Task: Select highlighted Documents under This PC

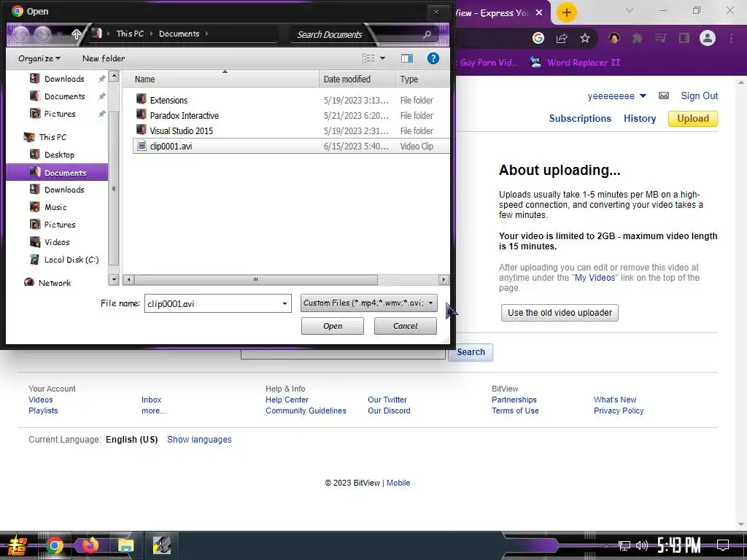Action: [x=57, y=172]
